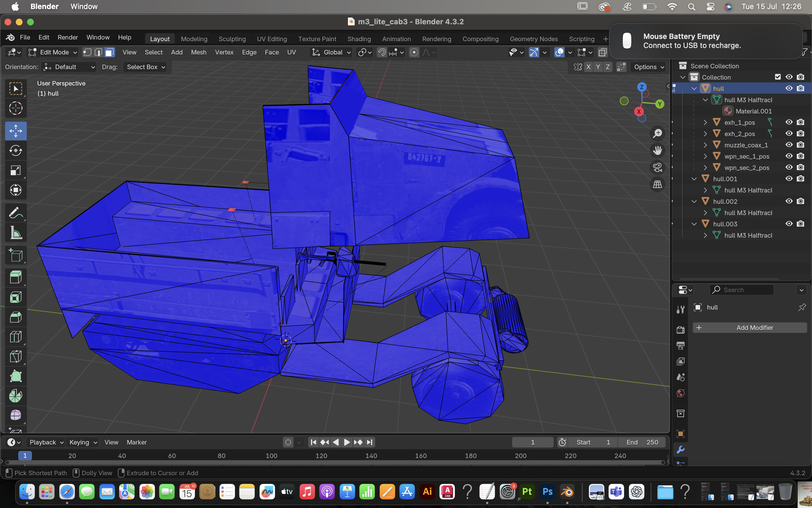Click the current frame 1 timeline marker
This screenshot has height=508, width=812.
coord(25,456)
